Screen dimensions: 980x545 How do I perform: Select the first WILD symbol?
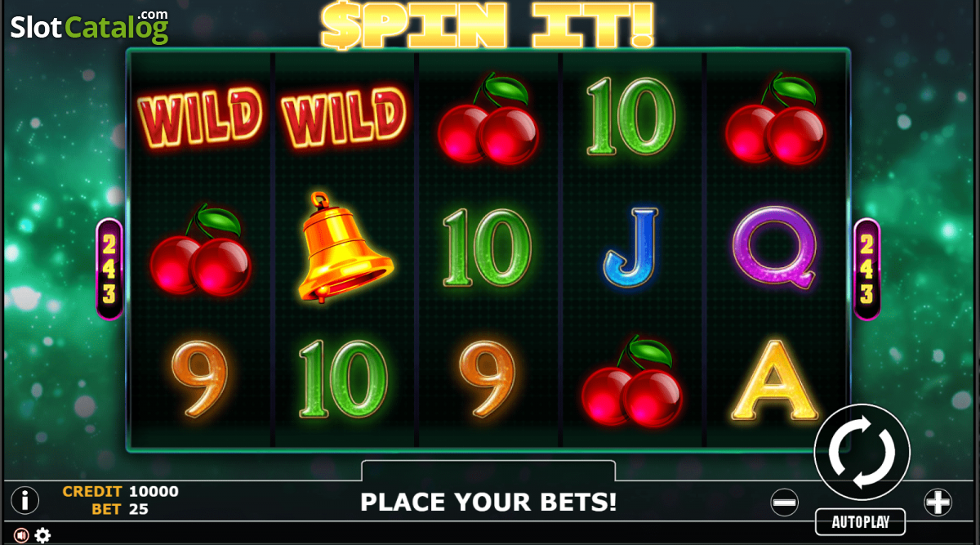pos(201,116)
